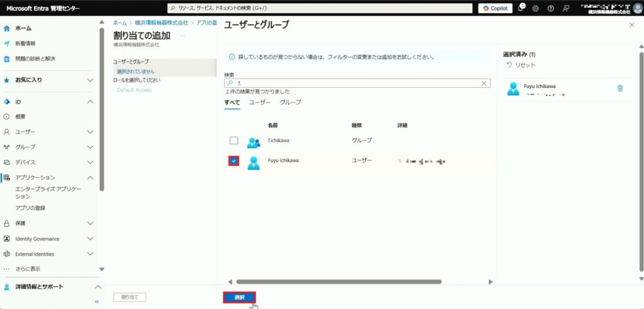Click the home star icon
This screenshot has width=644, height=309.
(x=6, y=28)
